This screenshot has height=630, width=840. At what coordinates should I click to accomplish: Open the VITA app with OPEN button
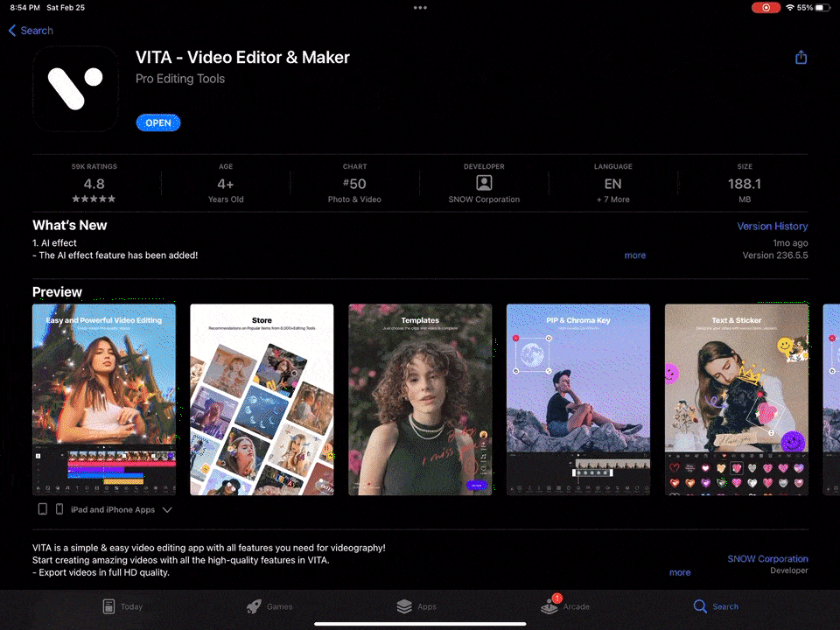tap(158, 122)
